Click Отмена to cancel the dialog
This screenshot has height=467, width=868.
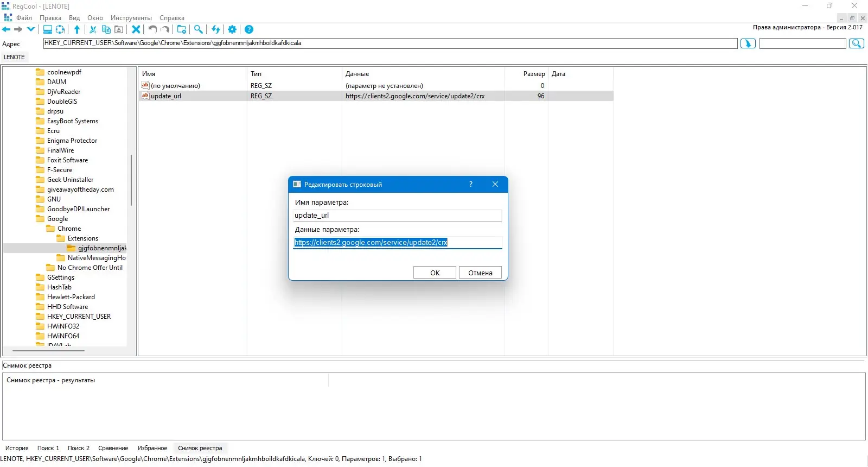480,273
